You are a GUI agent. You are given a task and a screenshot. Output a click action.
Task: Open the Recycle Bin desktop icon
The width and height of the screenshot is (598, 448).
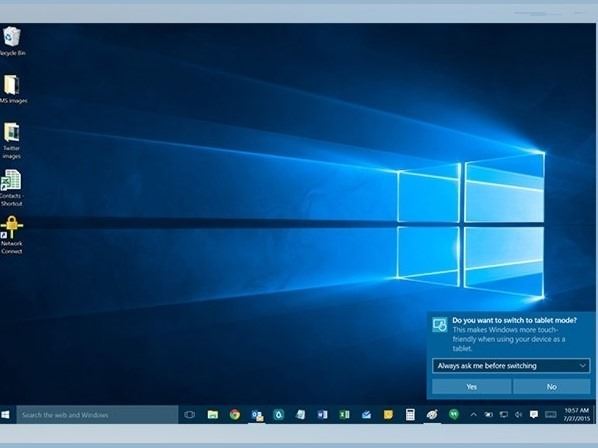12,41
